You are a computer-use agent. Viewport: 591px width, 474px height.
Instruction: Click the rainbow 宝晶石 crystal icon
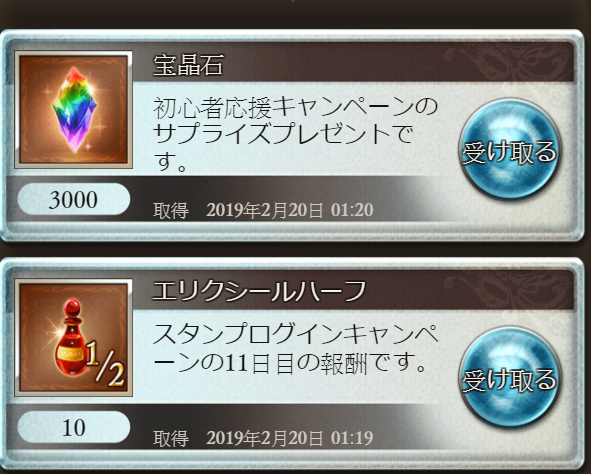point(73,109)
